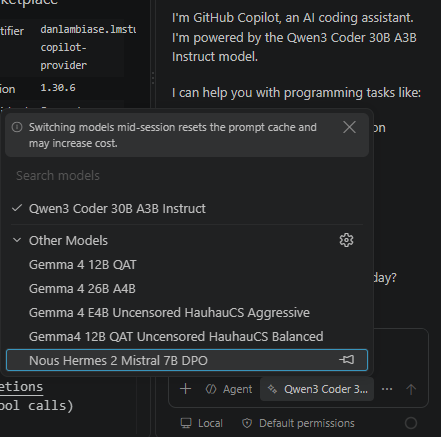Screen dimensions: 441x437
Task: Choose Gemma 4 26B A4B model
Action: point(187,289)
